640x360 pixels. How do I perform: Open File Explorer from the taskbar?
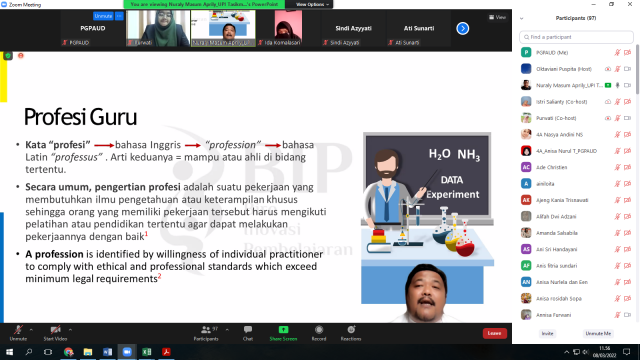coord(88,352)
